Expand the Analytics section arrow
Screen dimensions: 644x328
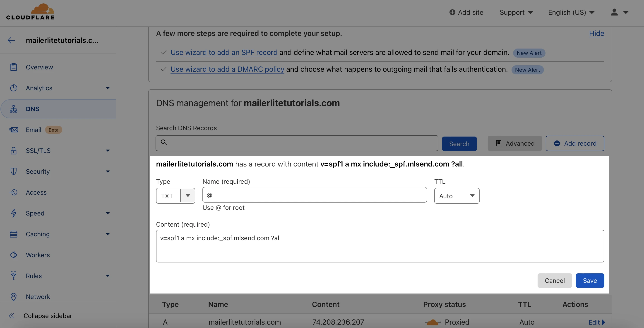(108, 88)
